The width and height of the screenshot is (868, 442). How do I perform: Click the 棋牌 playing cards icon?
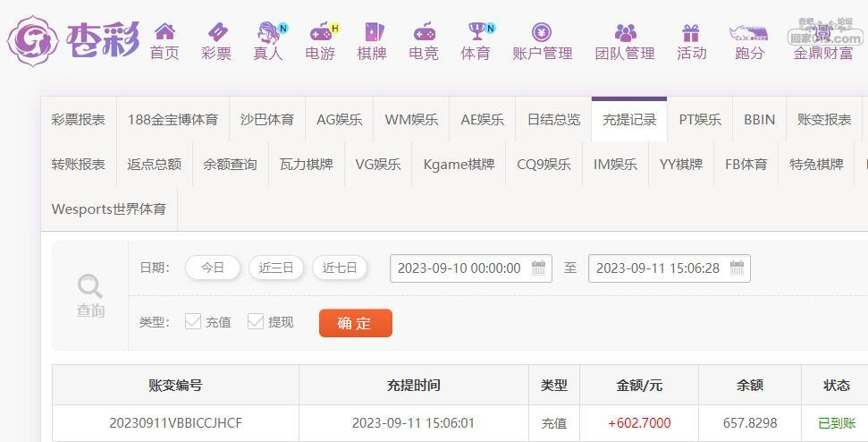pyautogui.click(x=372, y=32)
